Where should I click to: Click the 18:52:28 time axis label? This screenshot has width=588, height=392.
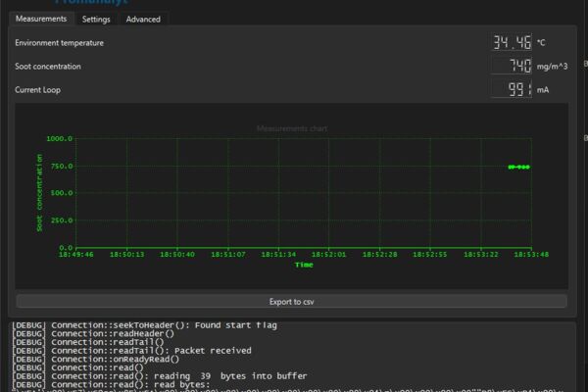coord(379,255)
